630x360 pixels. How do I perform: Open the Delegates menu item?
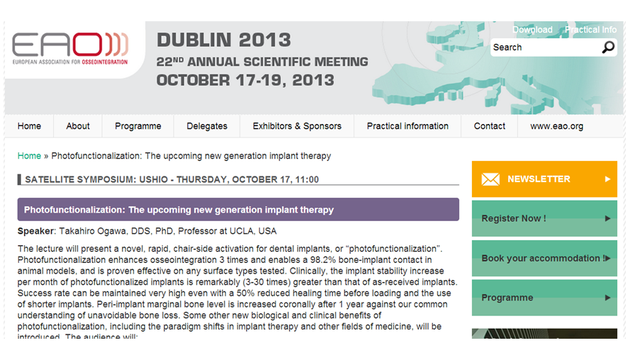tap(207, 126)
